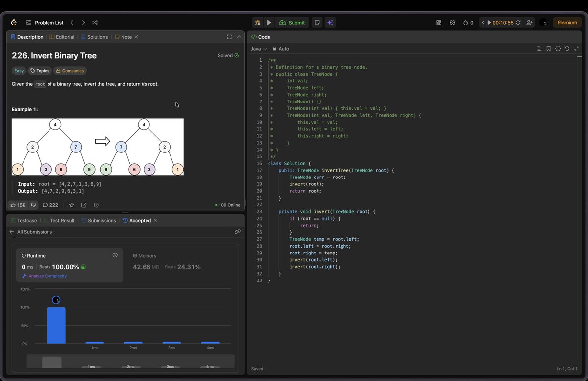The image size is (588, 381).
Task: Click the Analyze Complexity link
Action: coord(46,276)
